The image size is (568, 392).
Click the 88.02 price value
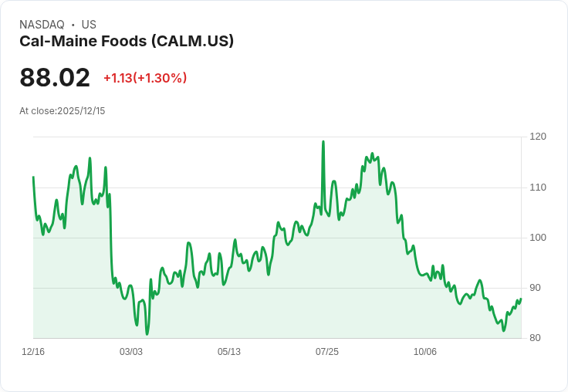55,77
